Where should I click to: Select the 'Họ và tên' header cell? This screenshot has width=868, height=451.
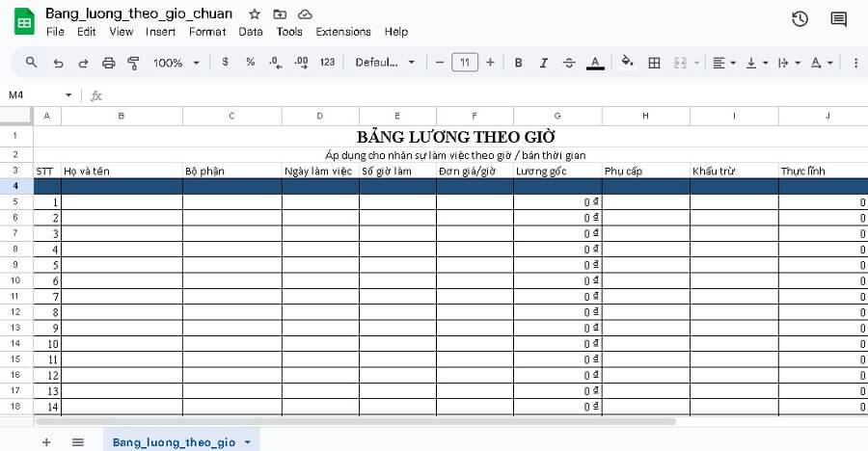coord(122,171)
